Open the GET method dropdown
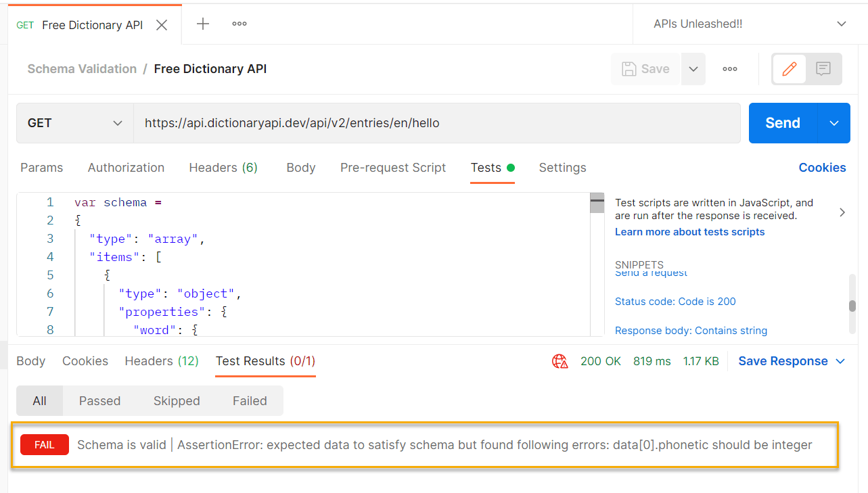Image resolution: width=868 pixels, height=493 pixels. (x=74, y=123)
